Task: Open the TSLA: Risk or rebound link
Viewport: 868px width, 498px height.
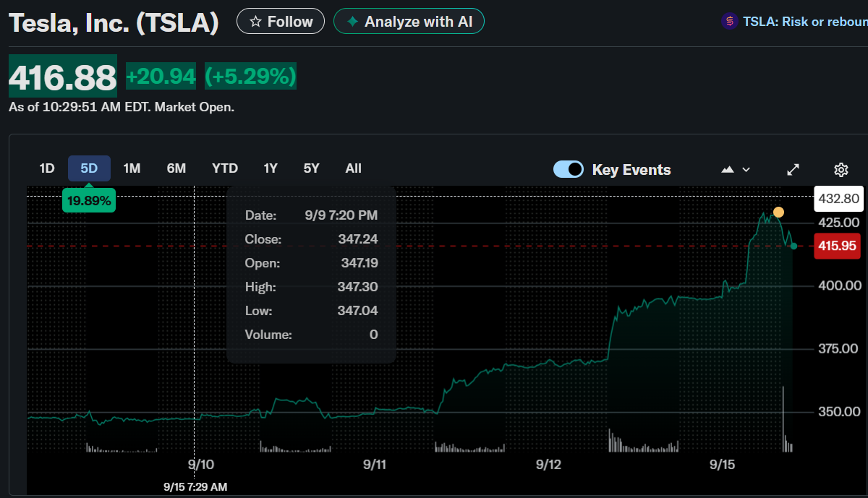Action: tap(805, 22)
